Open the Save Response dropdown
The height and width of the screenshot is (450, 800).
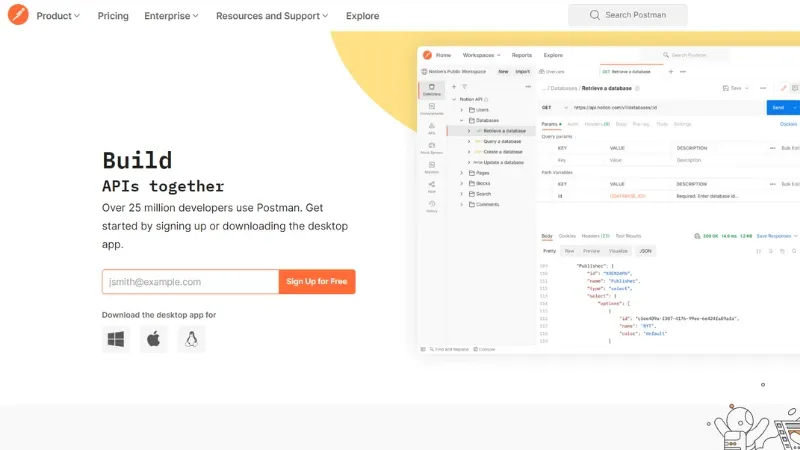(777, 236)
